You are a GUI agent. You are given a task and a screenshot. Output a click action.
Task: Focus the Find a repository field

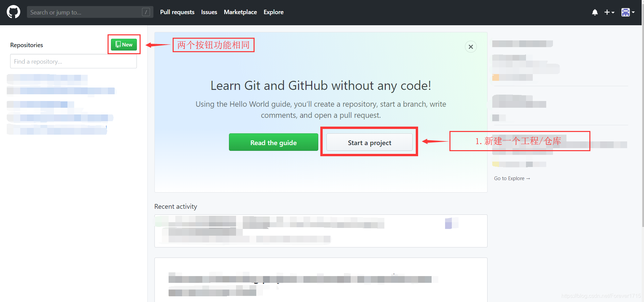pos(74,61)
